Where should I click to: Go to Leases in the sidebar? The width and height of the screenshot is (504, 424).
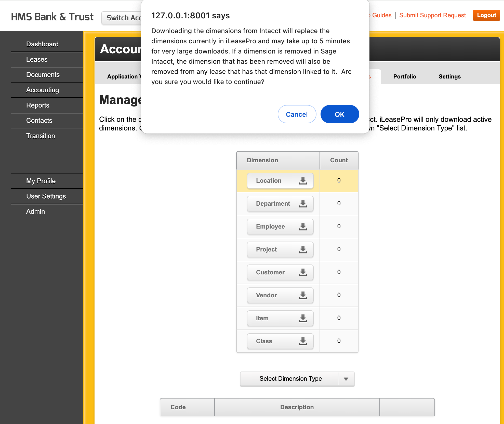pyautogui.click(x=37, y=59)
